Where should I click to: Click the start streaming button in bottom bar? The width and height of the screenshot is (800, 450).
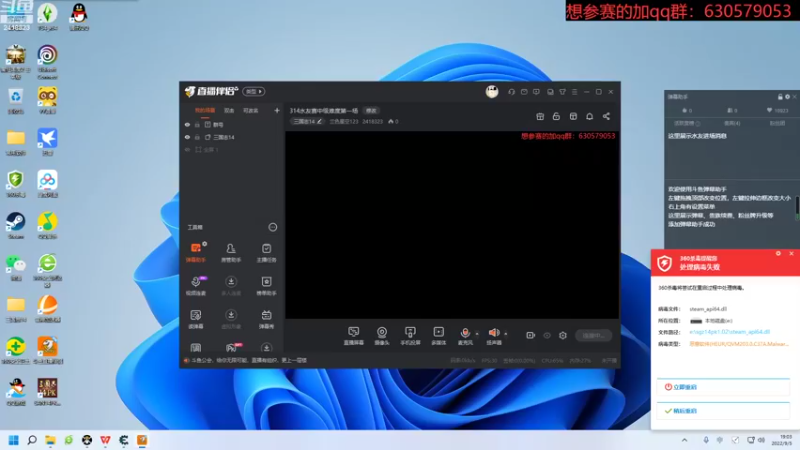coord(594,335)
